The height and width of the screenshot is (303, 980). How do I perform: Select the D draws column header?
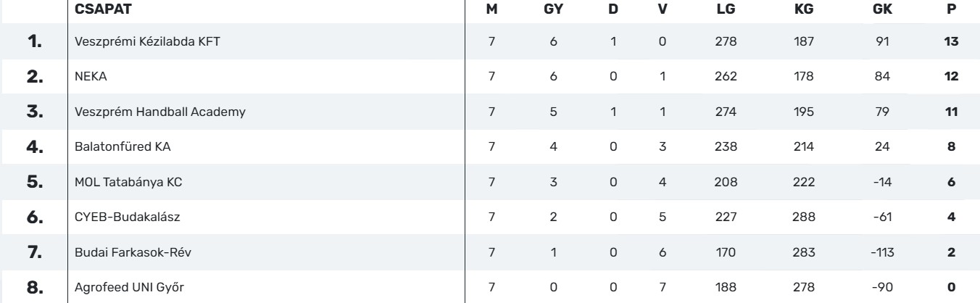(613, 9)
